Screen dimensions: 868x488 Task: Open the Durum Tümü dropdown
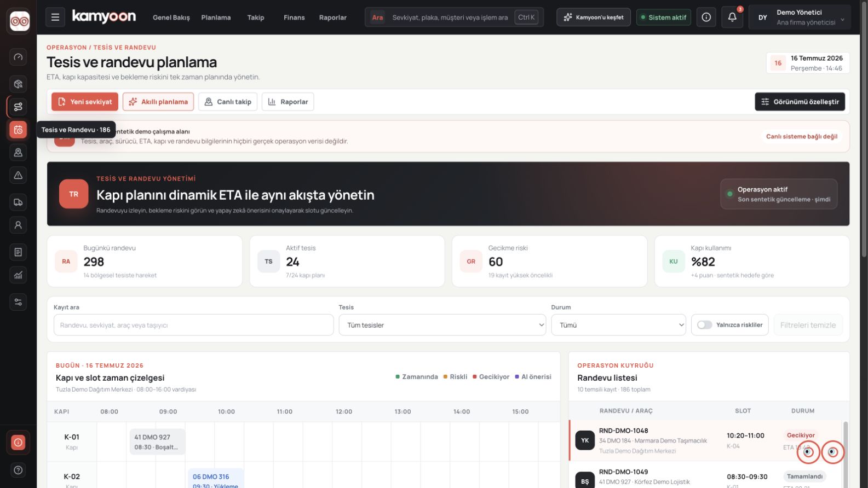[x=618, y=325]
